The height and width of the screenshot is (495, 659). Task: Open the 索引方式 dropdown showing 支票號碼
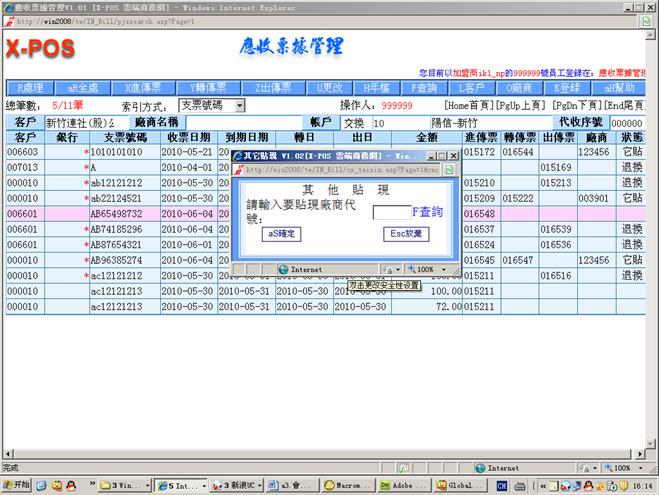212,105
